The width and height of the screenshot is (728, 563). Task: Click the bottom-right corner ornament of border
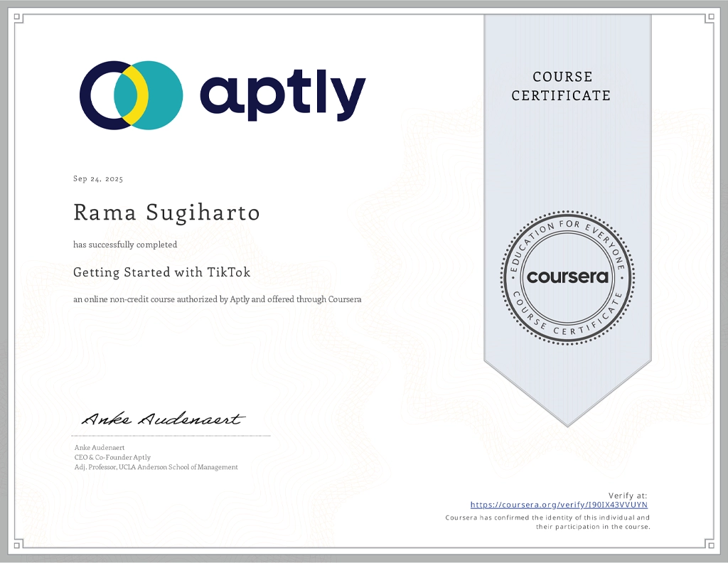click(x=709, y=544)
